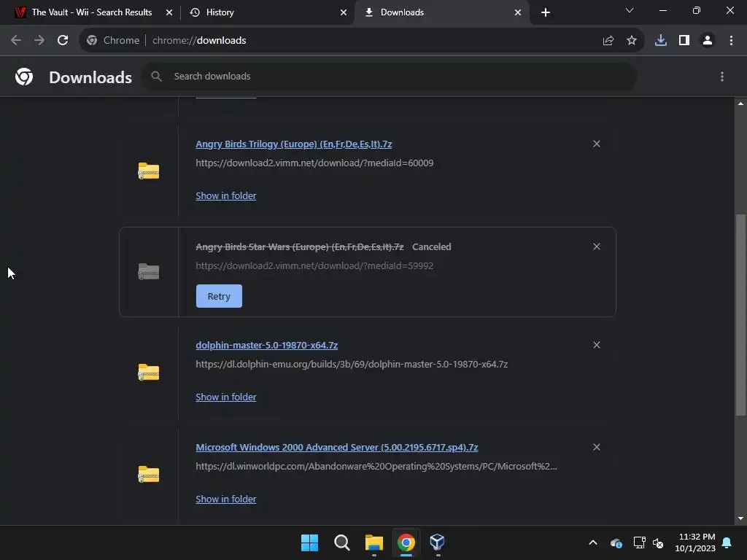This screenshot has height=560, width=747.
Task: Click vimm.net mediaId=60009 URL text
Action: click(314, 163)
